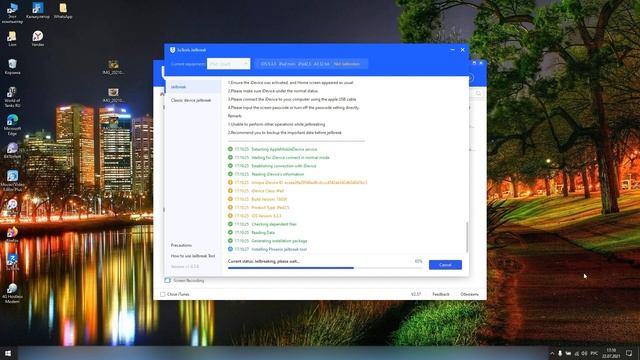Click the log area vertical scrollbar

pos(467,237)
